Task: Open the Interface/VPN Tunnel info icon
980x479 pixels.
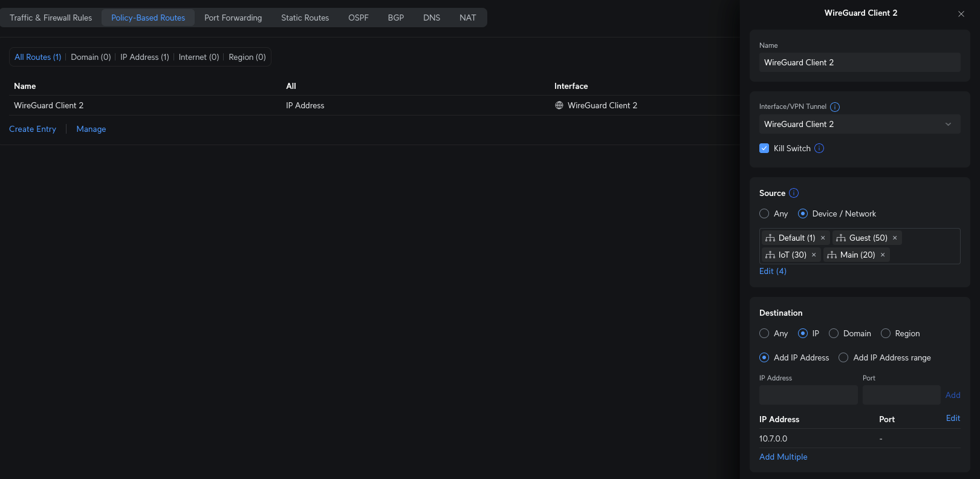Action: 835,107
